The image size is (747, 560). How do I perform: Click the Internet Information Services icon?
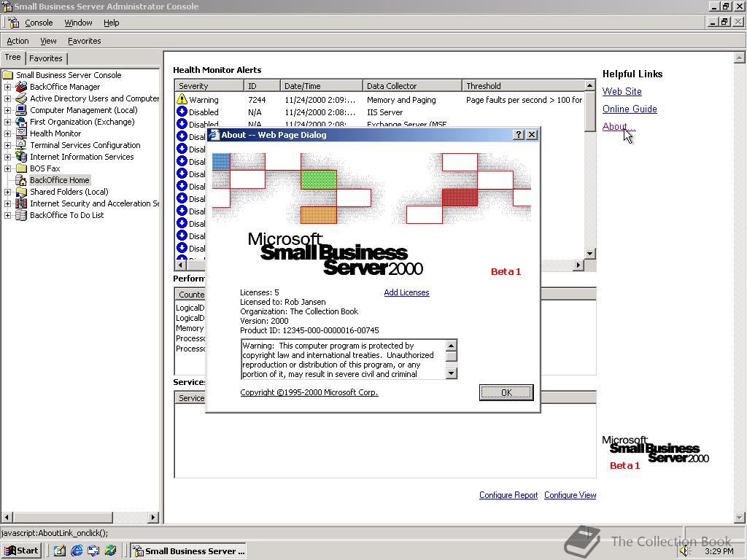(x=21, y=157)
